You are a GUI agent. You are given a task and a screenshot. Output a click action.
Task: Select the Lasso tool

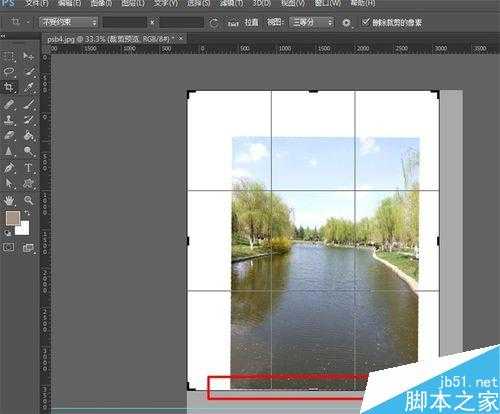coord(9,71)
